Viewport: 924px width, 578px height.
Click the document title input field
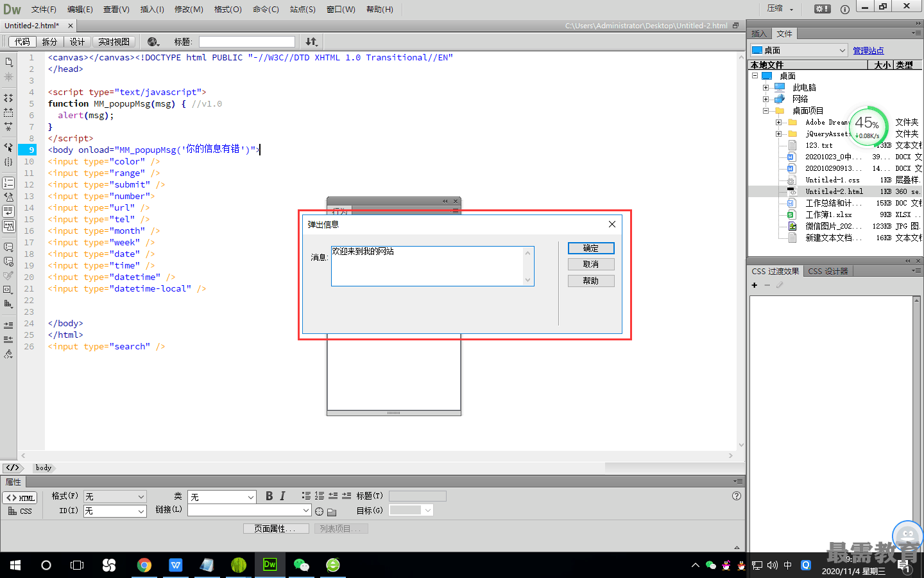(247, 42)
